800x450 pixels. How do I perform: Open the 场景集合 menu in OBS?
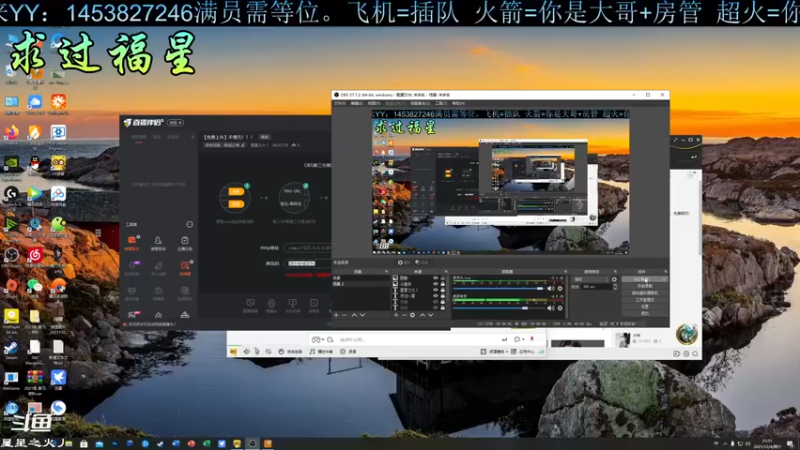coord(420,103)
